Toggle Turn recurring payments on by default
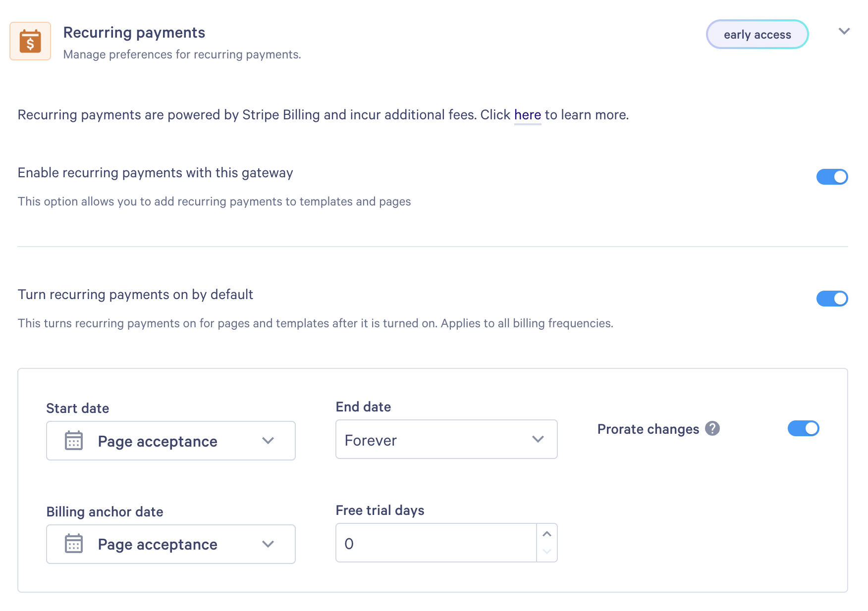 click(x=832, y=299)
